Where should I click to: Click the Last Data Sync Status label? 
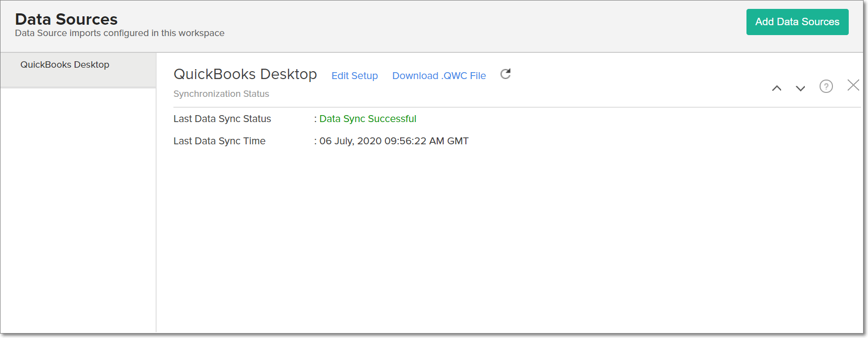(222, 119)
